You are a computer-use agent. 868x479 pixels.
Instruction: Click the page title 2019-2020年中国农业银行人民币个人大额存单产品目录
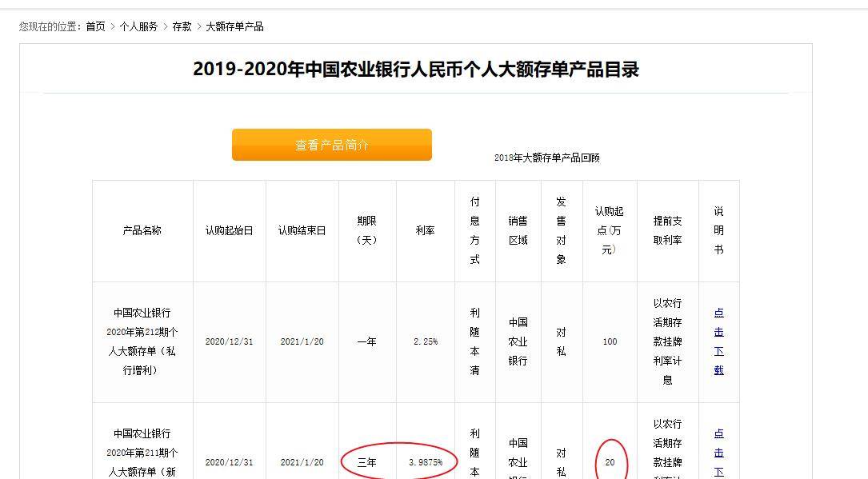[x=416, y=69]
